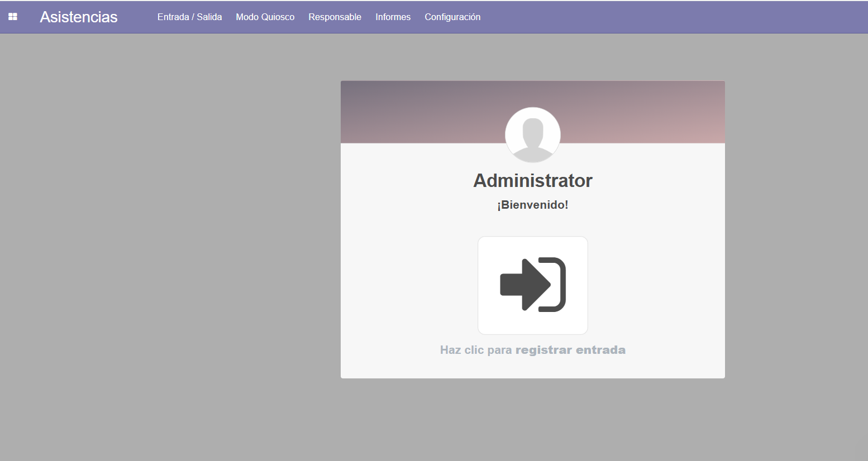Click blank card area below the hint text

pyautogui.click(x=532, y=368)
